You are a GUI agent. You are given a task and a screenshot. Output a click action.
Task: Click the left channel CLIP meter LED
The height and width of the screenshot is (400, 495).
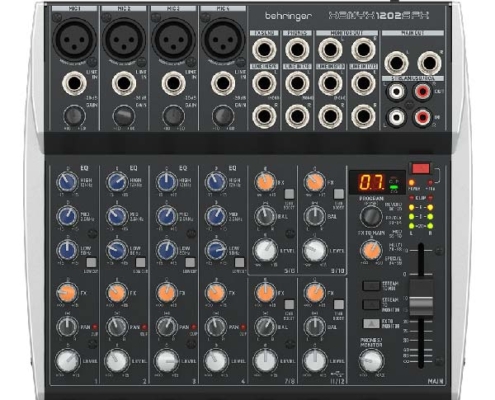tap(412, 198)
